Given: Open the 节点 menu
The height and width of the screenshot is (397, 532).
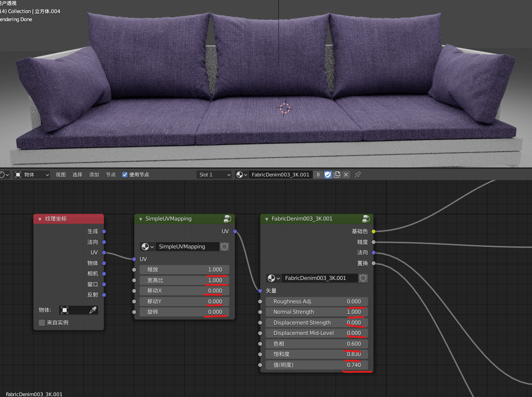Looking at the screenshot, I should coord(111,175).
